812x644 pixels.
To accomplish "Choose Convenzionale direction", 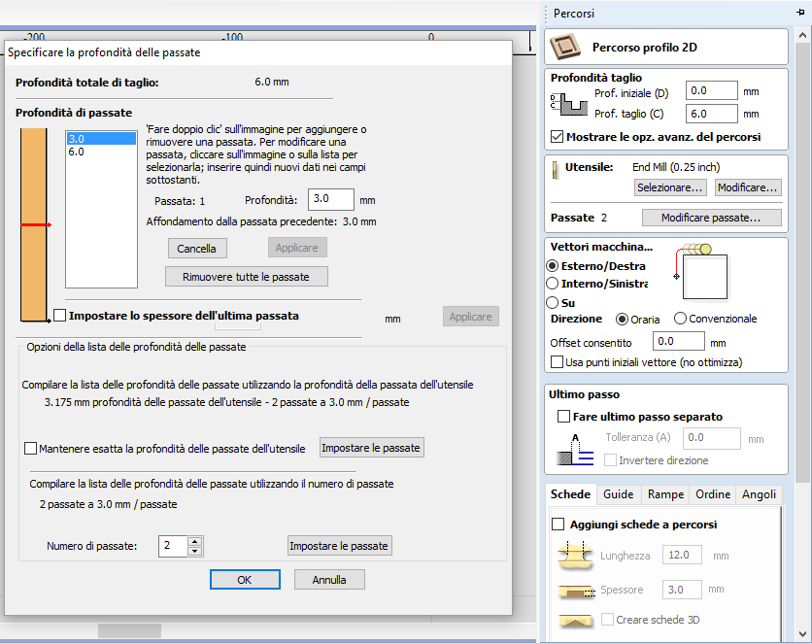I will [x=680, y=319].
